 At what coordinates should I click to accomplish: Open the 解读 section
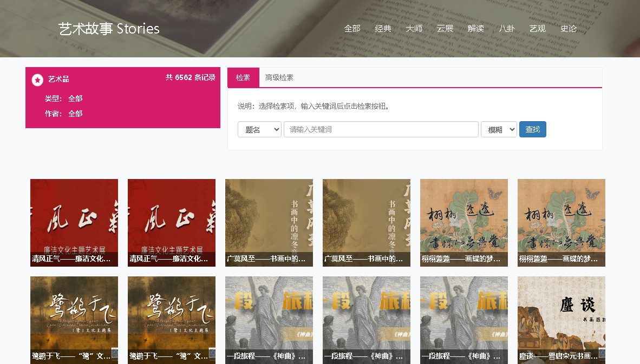point(476,29)
